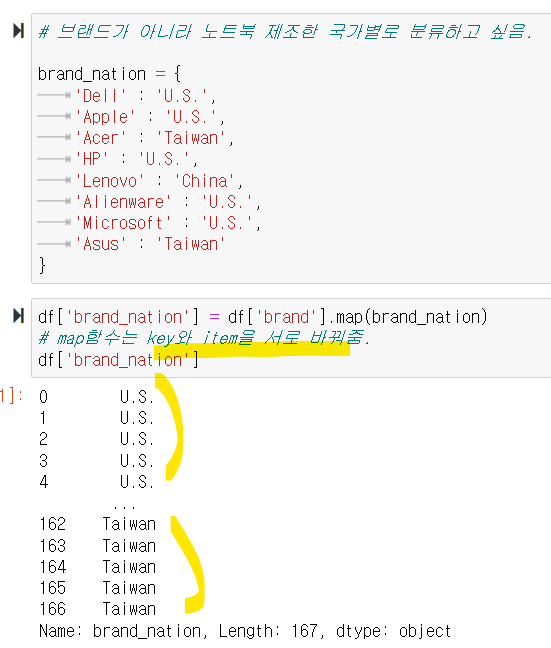
Task: Click the closing brace of the dictionary
Action: tap(42, 265)
